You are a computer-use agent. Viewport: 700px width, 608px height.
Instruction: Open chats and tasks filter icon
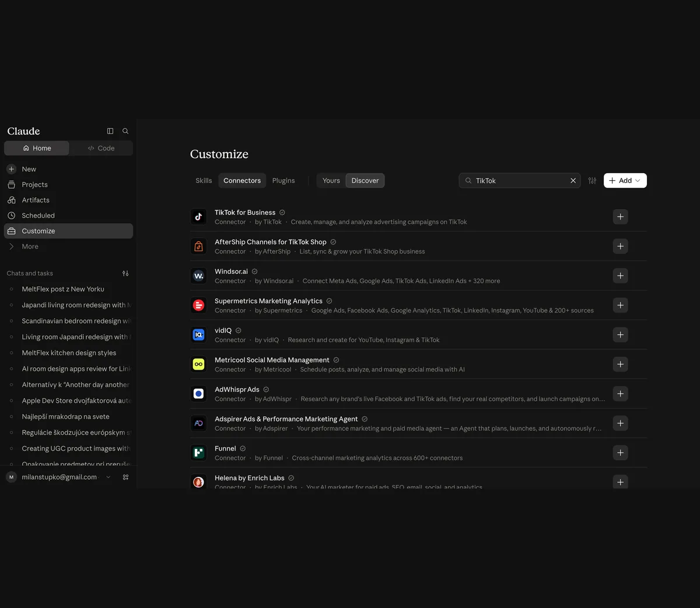(125, 273)
